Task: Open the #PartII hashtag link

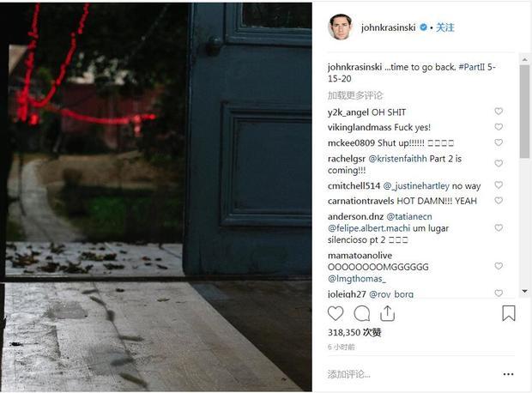Action: tap(472, 67)
